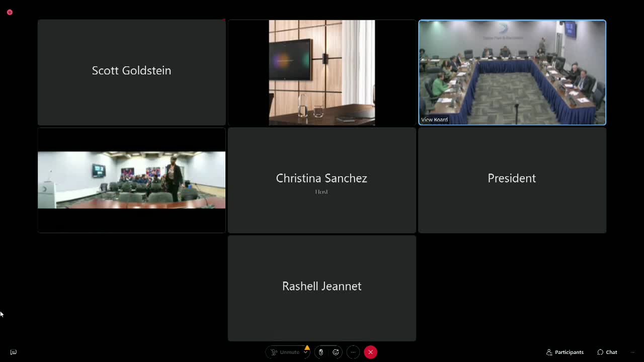The width and height of the screenshot is (644, 362).
Task: Select Scott Goldstein's video tile
Action: click(131, 72)
